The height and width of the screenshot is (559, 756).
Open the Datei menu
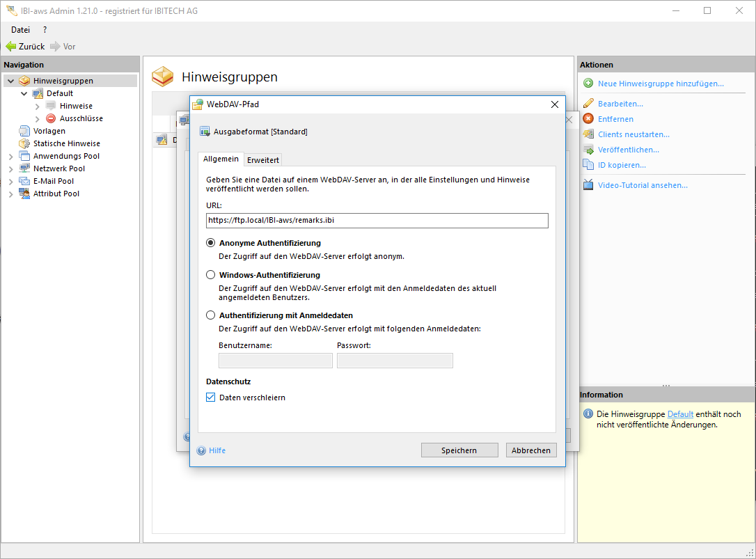20,30
